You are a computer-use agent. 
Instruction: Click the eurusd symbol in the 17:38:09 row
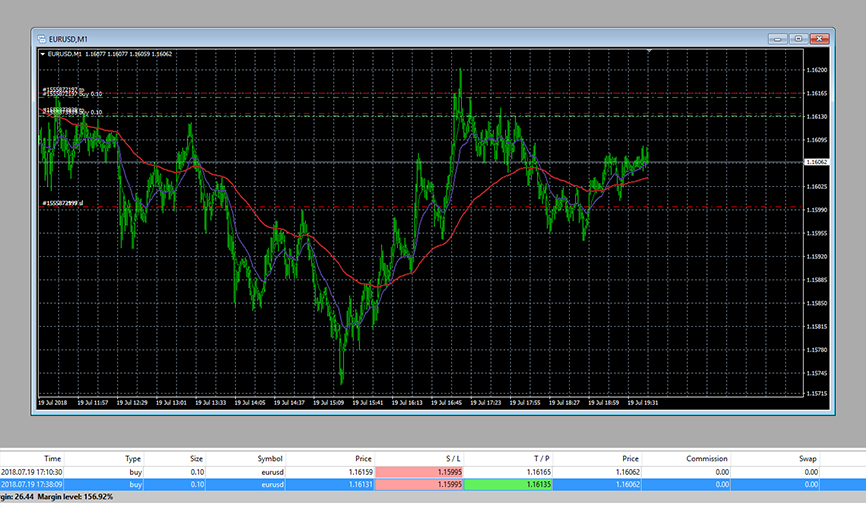point(272,484)
